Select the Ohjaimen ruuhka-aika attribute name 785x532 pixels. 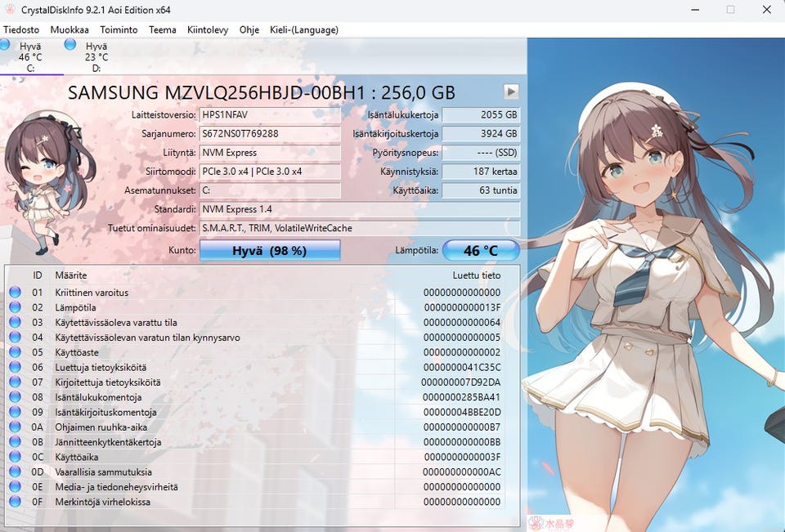[x=101, y=427]
